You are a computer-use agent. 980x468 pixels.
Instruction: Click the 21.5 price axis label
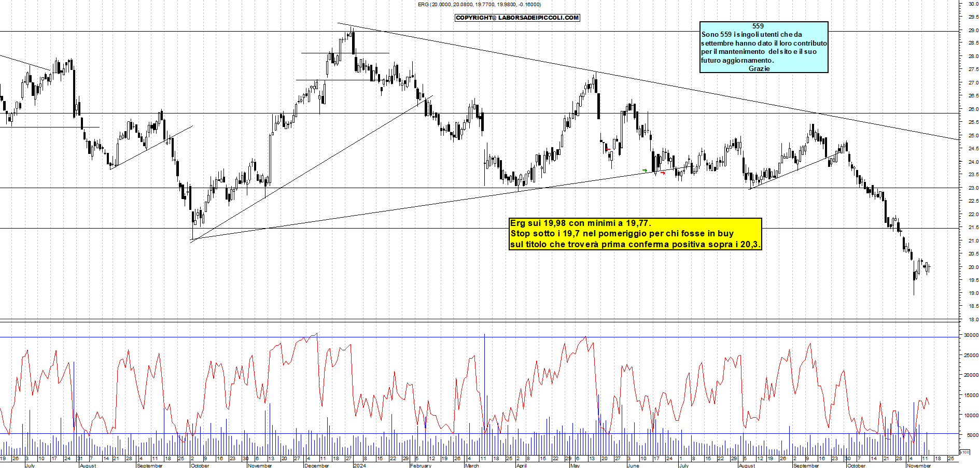(973, 228)
